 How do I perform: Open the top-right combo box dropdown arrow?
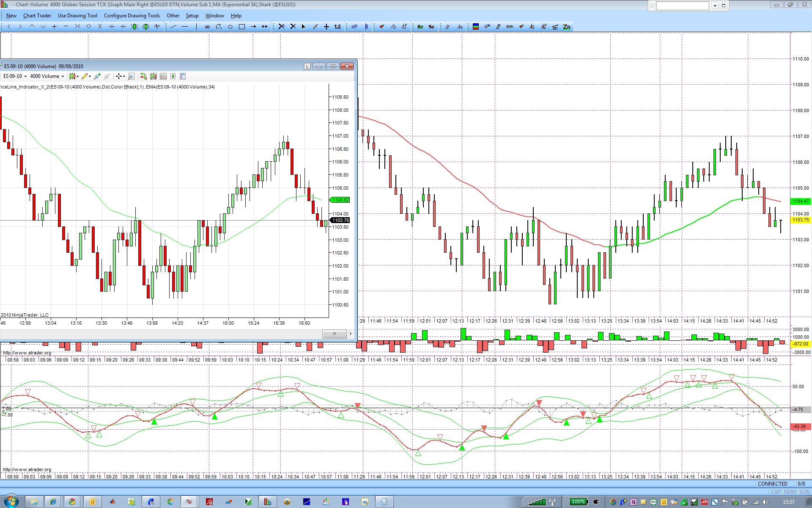tap(715, 6)
